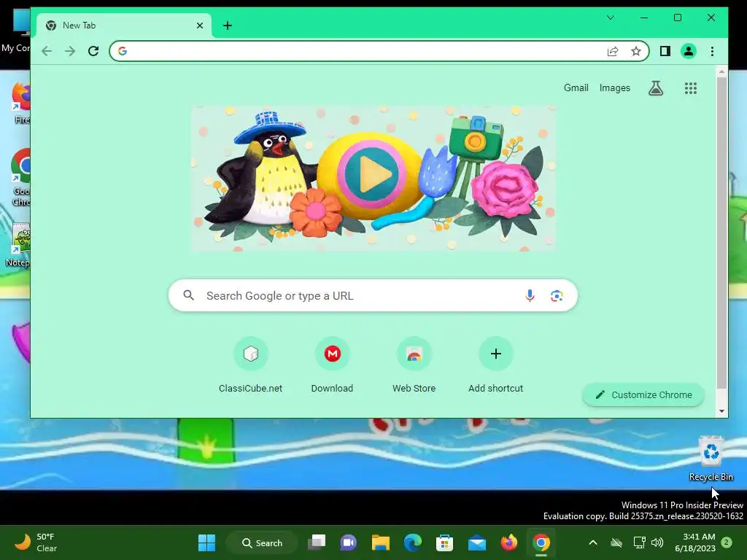The height and width of the screenshot is (560, 747).
Task: Close the New Tab tab
Action: (x=200, y=26)
